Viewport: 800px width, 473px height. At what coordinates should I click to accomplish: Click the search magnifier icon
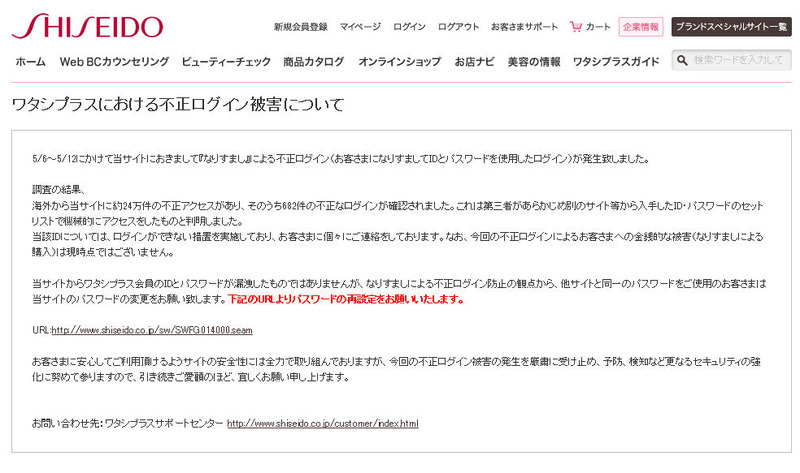tap(683, 61)
